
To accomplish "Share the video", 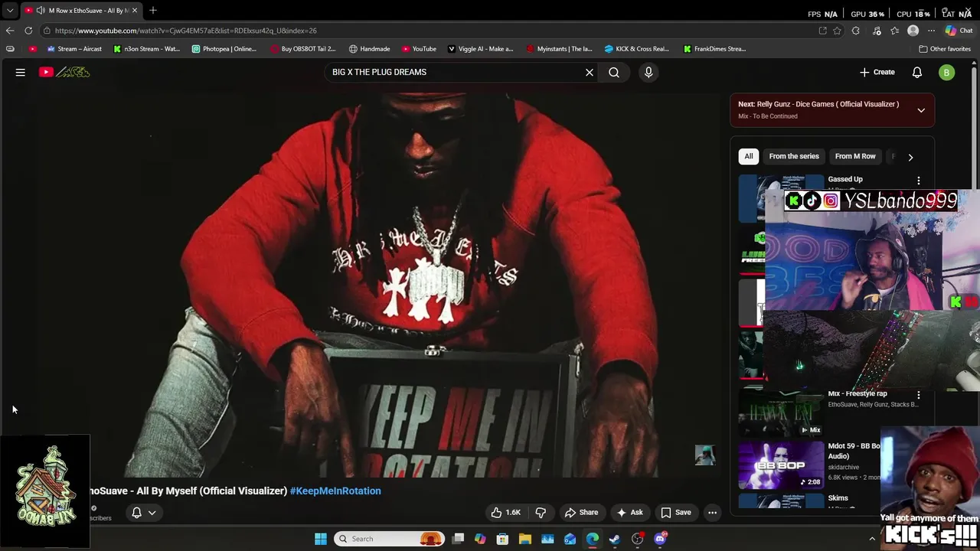I will pos(581,513).
